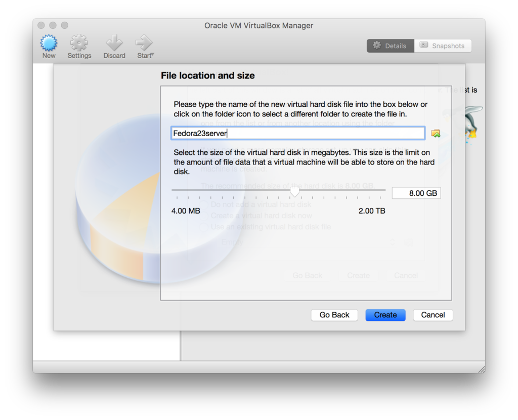This screenshot has width=518, height=420.
Task: Choose folder with the yellow folder icon
Action: [436, 133]
